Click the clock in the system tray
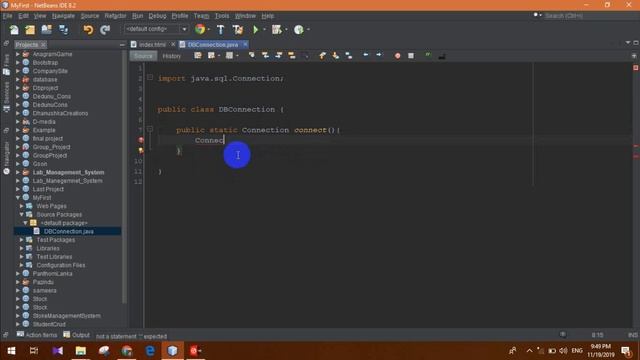640x360 pixels. (600, 351)
